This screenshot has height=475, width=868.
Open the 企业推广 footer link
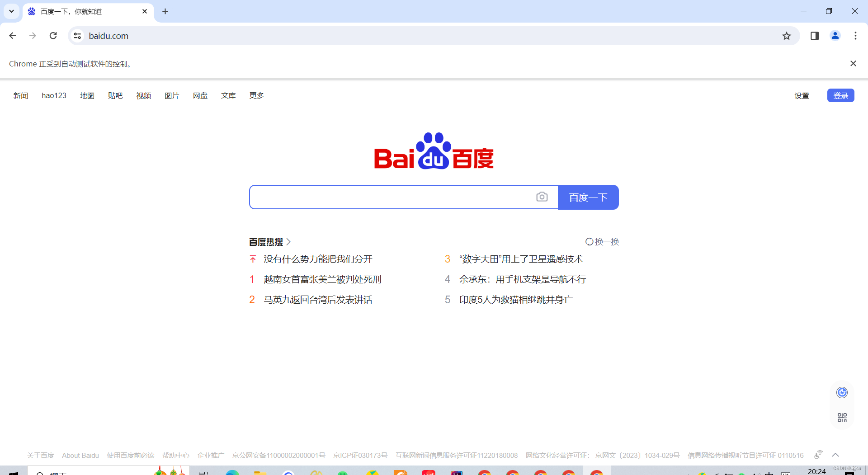(x=211, y=455)
